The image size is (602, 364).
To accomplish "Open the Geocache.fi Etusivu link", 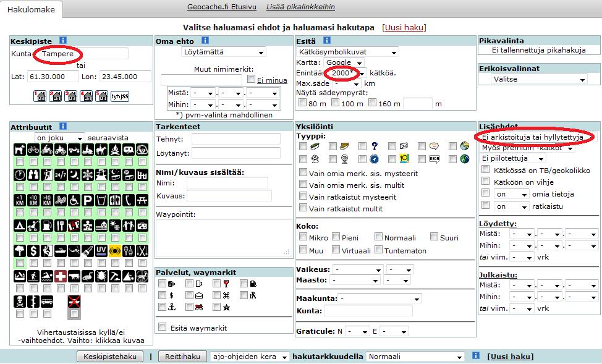I will point(221,7).
